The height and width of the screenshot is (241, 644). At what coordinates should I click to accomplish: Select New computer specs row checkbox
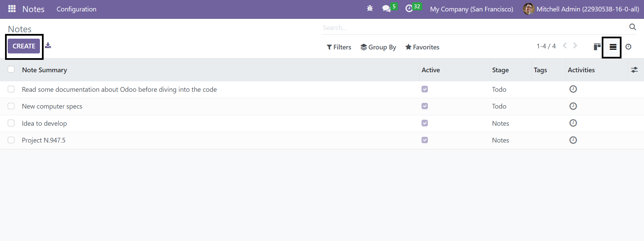11,106
